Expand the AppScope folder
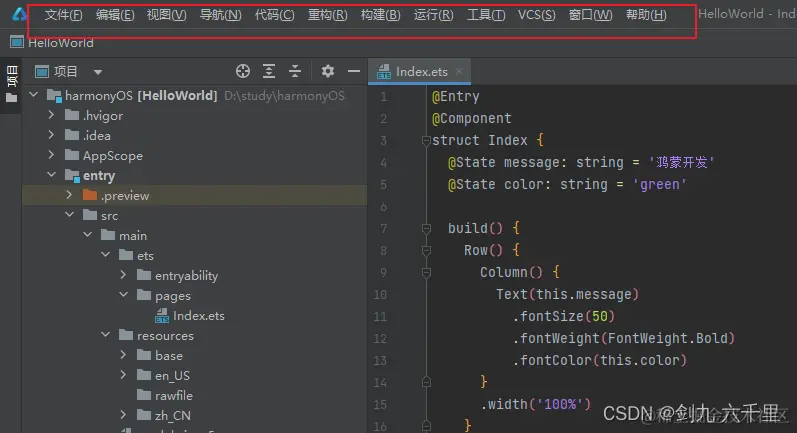797x433 pixels. [51, 154]
